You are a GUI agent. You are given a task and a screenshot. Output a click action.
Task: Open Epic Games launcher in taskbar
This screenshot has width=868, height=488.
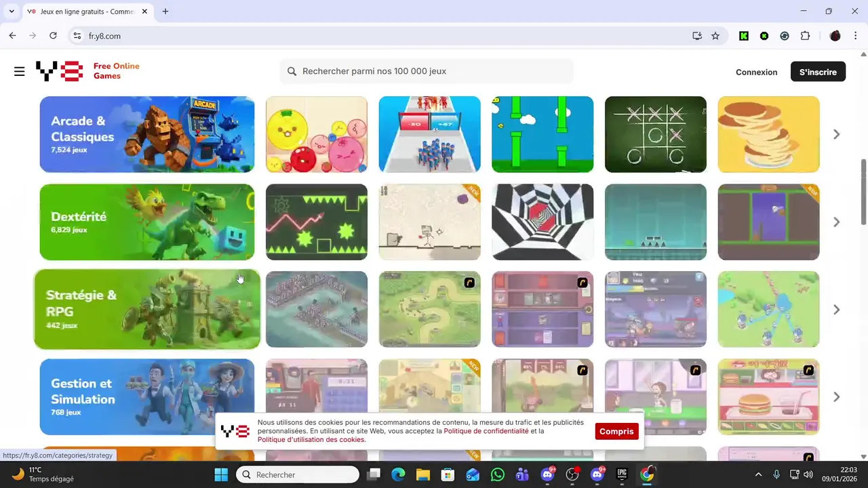pyautogui.click(x=622, y=474)
